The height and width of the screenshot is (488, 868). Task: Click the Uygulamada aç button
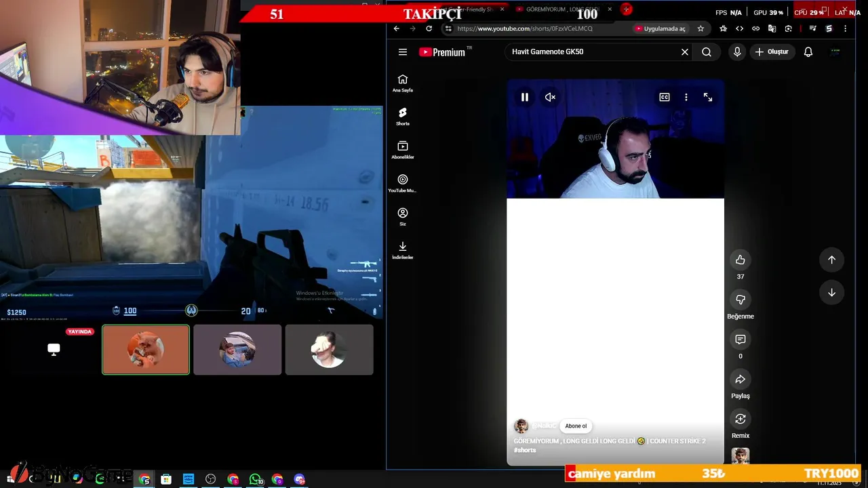[660, 28]
